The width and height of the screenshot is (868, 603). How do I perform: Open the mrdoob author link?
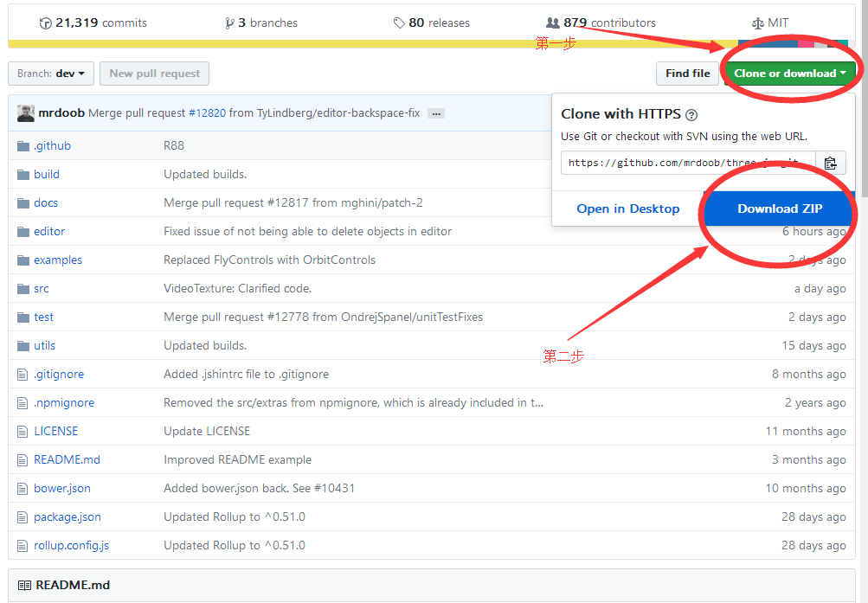(x=61, y=112)
